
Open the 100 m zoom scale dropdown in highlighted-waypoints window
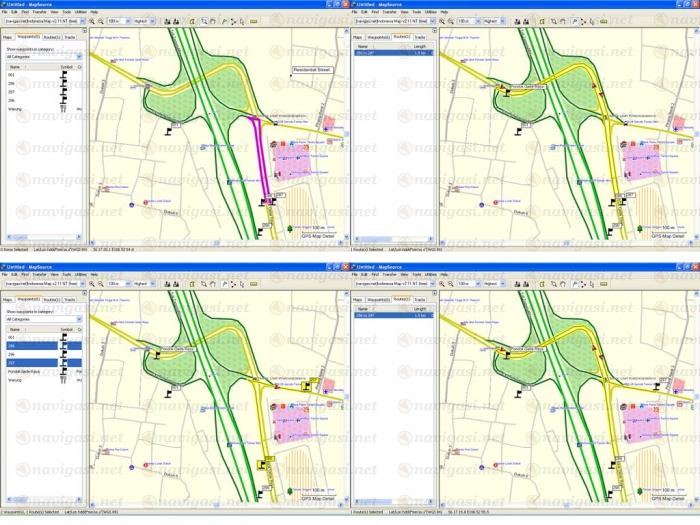pos(120,283)
